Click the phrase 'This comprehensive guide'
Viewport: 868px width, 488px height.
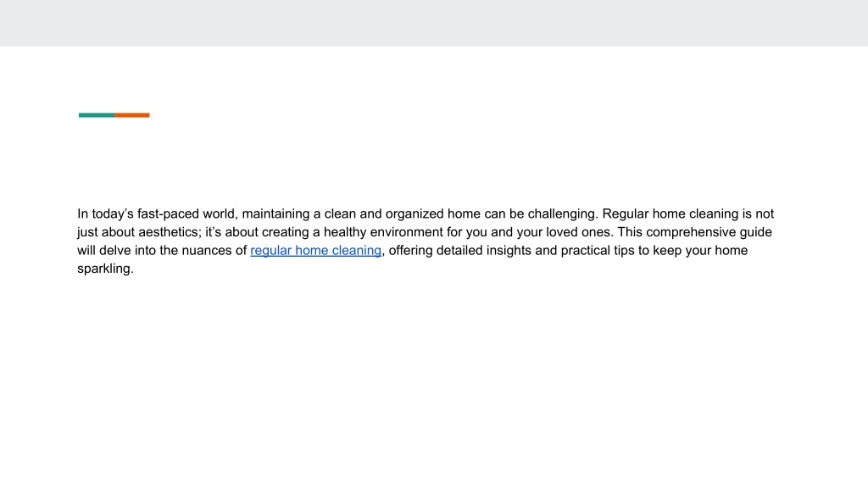pos(695,232)
